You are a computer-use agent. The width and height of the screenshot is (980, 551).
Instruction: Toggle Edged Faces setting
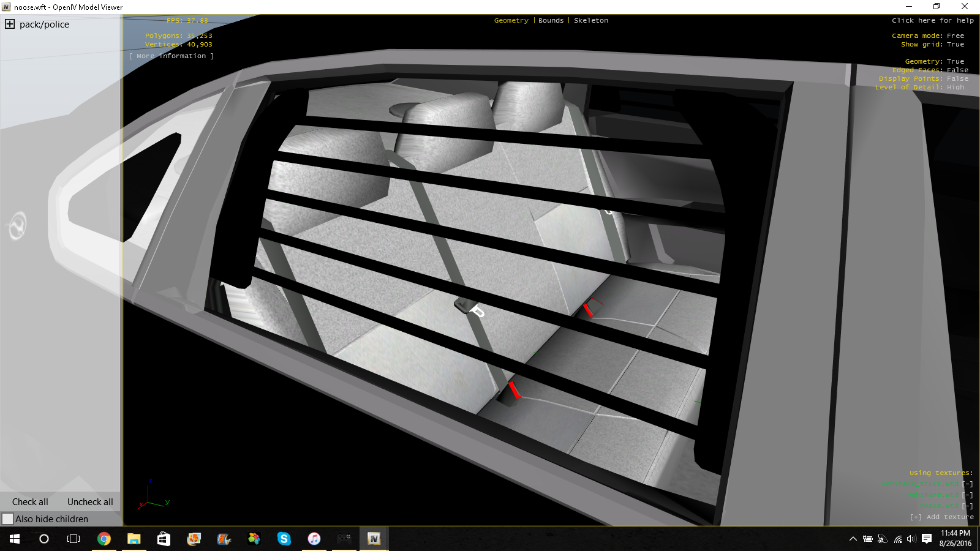[957, 70]
